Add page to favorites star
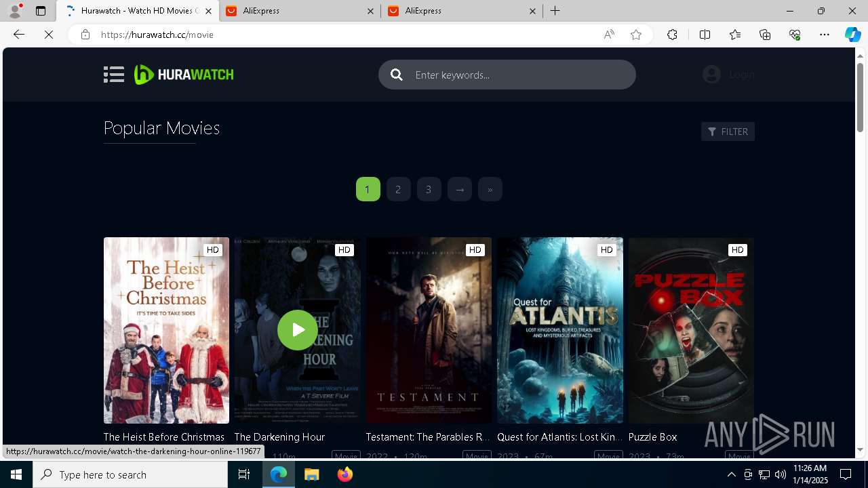 point(636,35)
